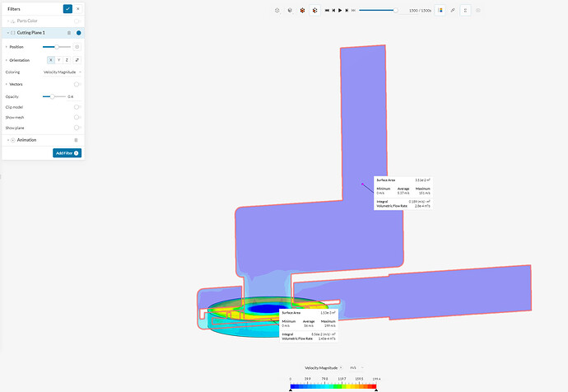Open the Coloring Velocity Magnitude dropdown
Viewport: 568px width, 392px height.
click(62, 72)
